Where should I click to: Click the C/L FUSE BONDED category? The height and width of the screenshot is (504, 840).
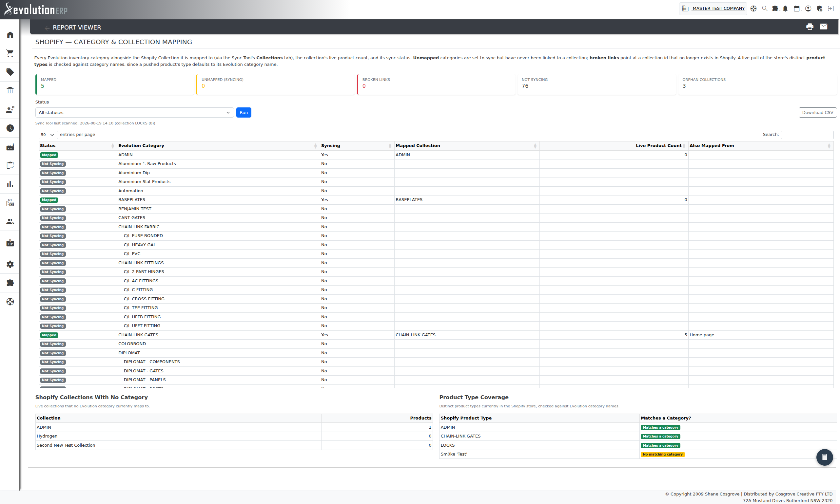[x=143, y=236]
